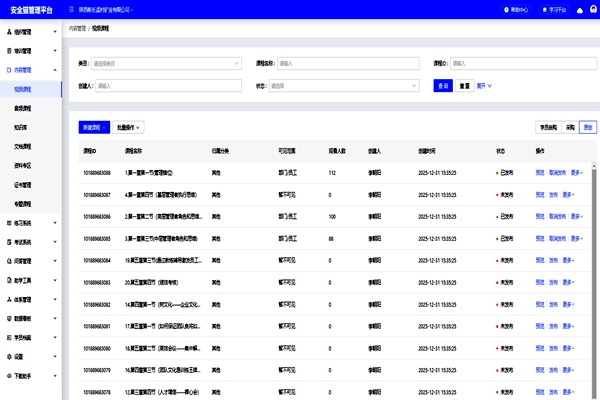Click the sidebar collapse icon in header
The height and width of the screenshot is (400, 600).
pos(70,9)
